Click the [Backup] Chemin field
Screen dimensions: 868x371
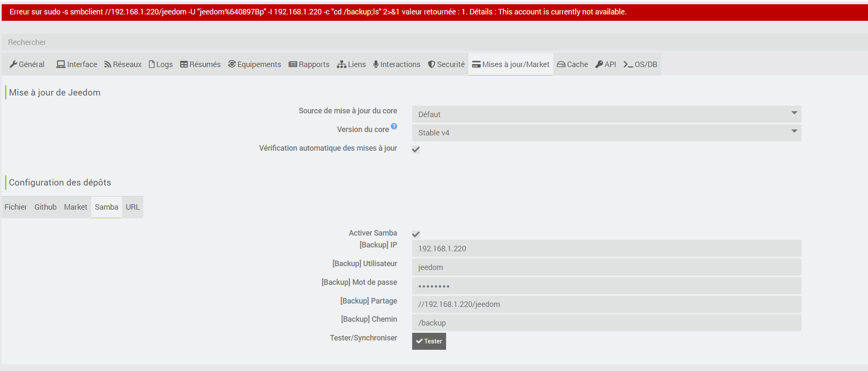(606, 323)
